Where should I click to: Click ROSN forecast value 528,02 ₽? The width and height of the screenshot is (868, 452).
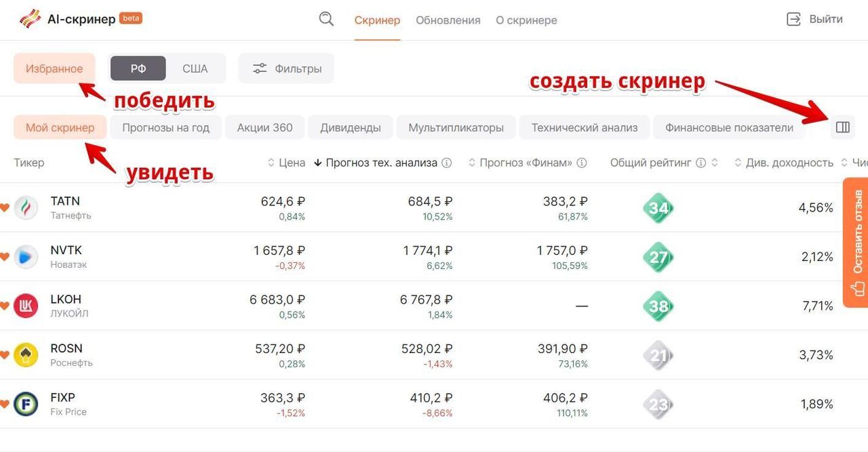pos(427,349)
